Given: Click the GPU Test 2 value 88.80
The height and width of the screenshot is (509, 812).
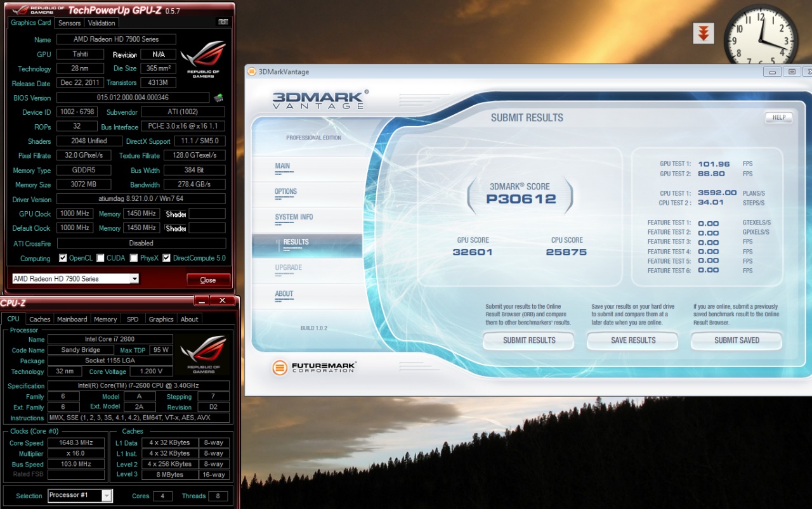Looking at the screenshot, I should point(711,174).
